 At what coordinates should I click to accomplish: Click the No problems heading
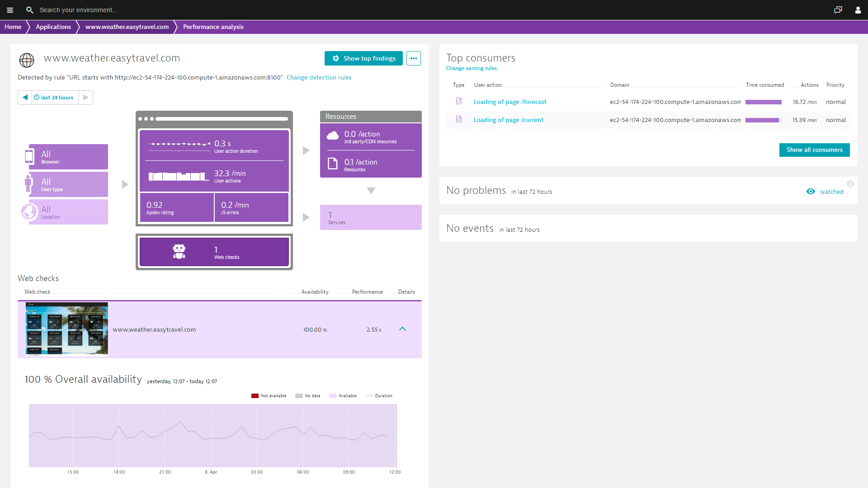pos(476,190)
